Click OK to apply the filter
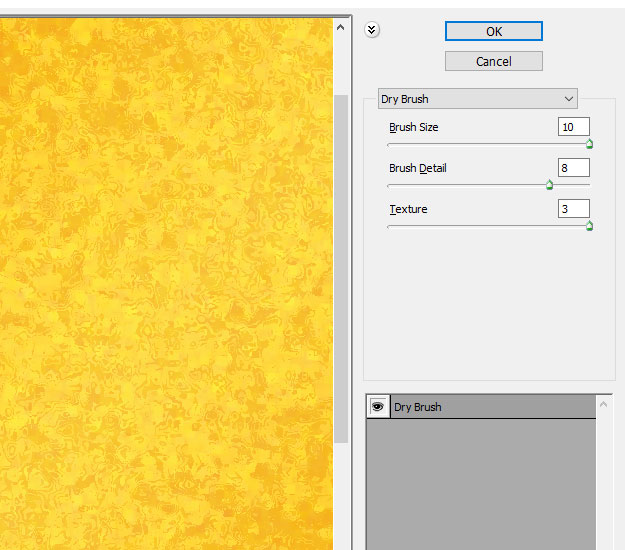This screenshot has width=625, height=550. [x=493, y=31]
